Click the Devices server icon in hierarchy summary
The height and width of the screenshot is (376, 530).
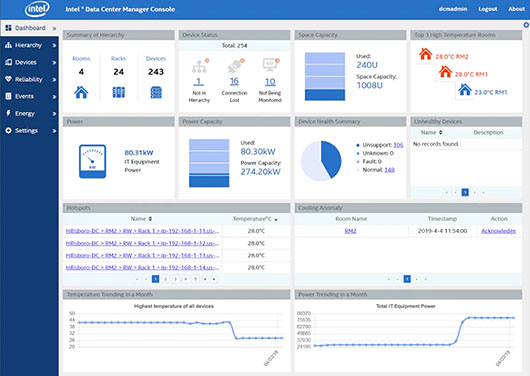click(156, 92)
